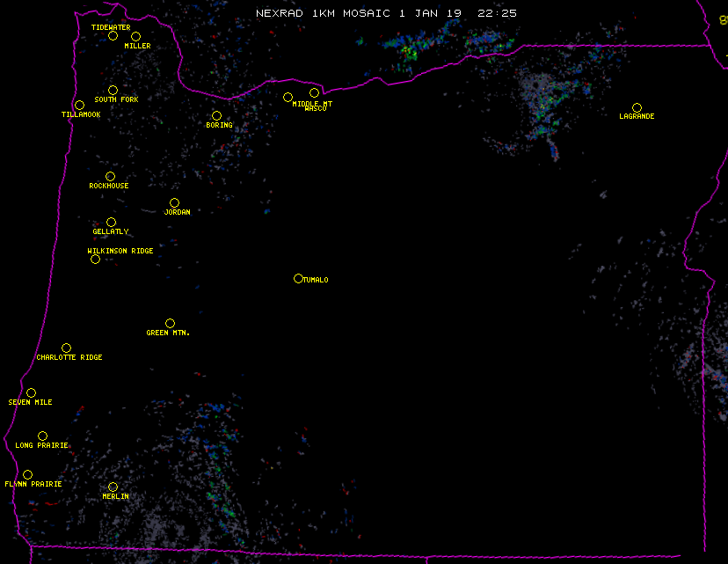Image resolution: width=728 pixels, height=564 pixels.
Task: Click the Tumalo station circle marker
Action: [x=298, y=278]
